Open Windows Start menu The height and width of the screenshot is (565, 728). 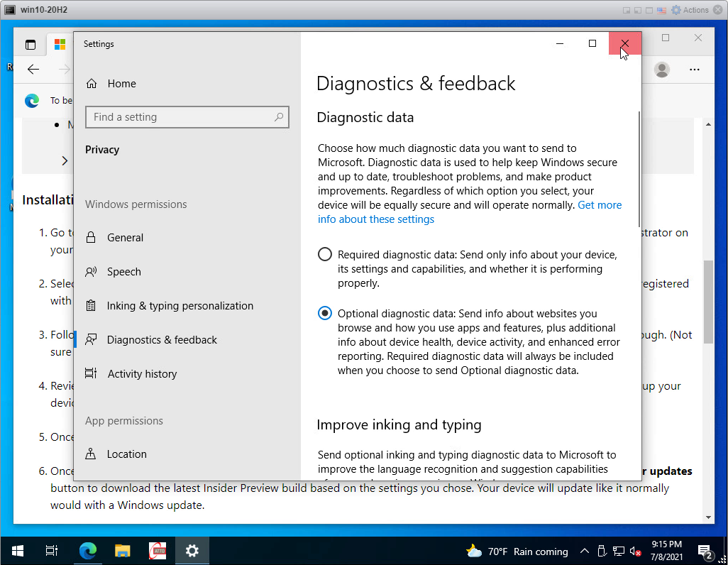point(18,551)
